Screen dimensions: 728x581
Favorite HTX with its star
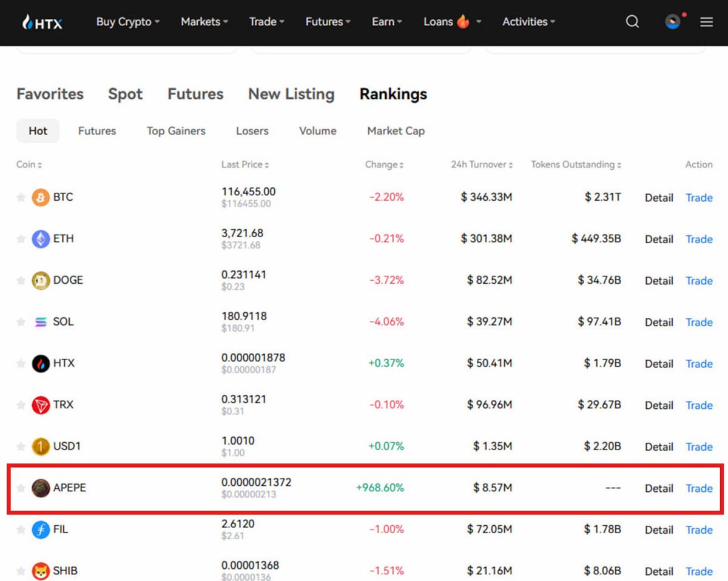click(21, 363)
